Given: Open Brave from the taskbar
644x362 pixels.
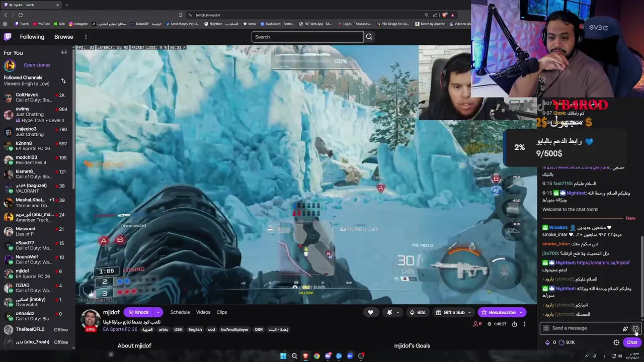Looking at the screenshot, I should coord(305,356).
